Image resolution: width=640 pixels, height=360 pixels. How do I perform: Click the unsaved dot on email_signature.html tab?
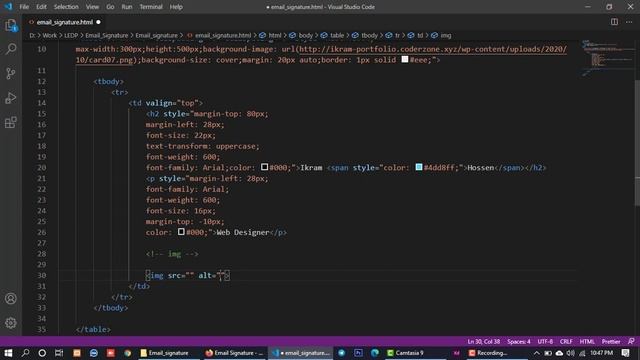tap(98, 22)
